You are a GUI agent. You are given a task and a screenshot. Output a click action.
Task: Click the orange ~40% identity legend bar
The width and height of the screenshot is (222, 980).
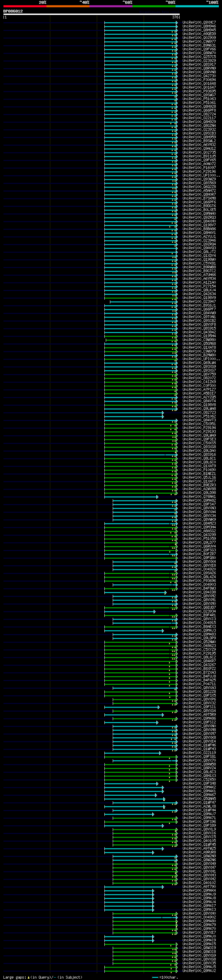coord(68,6)
